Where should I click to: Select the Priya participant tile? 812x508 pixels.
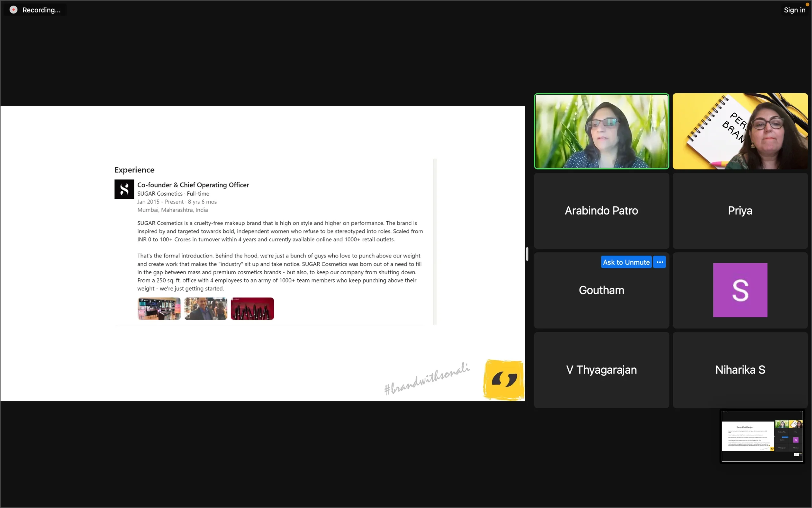point(740,211)
